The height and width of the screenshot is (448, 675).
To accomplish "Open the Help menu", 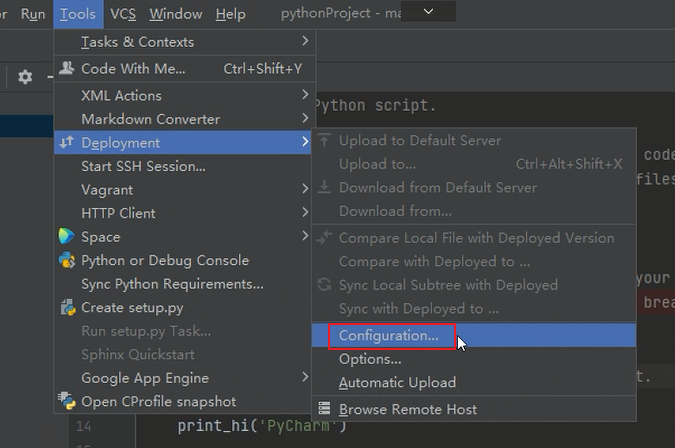I will point(230,14).
